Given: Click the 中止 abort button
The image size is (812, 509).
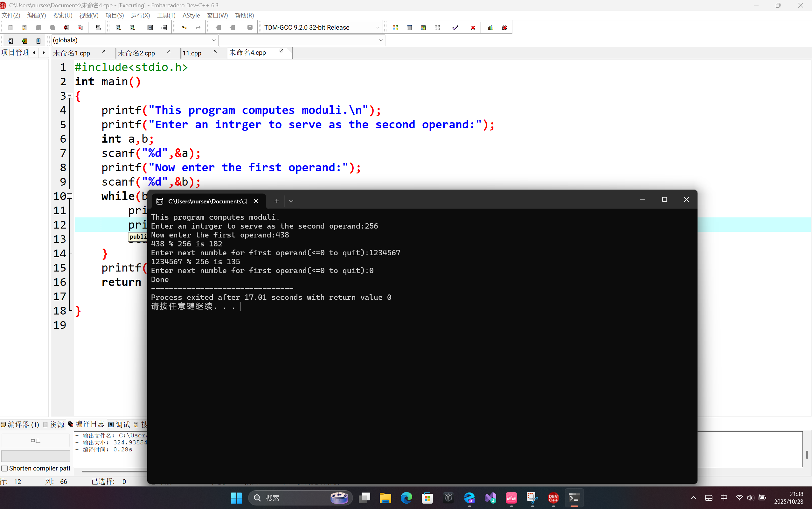Looking at the screenshot, I should (x=35, y=441).
